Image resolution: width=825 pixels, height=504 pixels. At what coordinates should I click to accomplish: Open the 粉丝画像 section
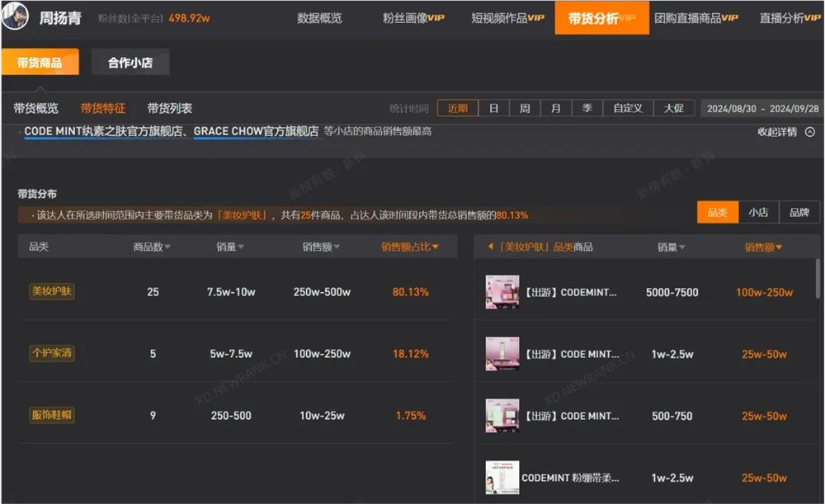403,17
